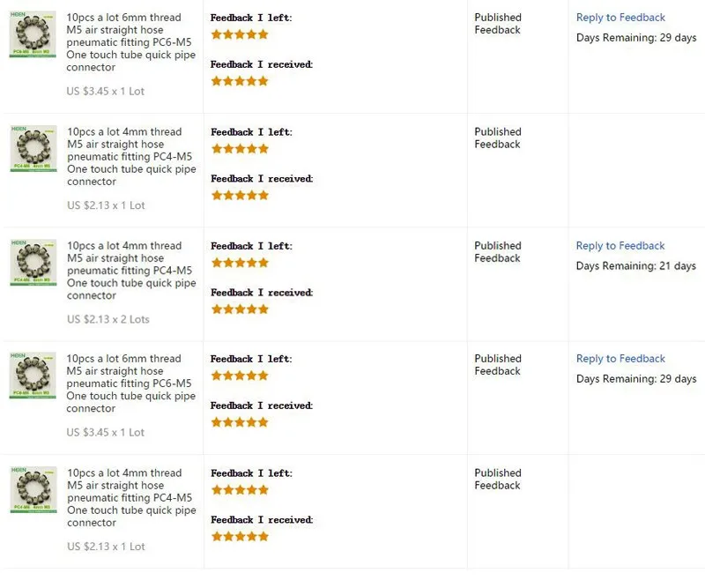Open third row PC4-M5 product thumbnail

tap(33, 263)
